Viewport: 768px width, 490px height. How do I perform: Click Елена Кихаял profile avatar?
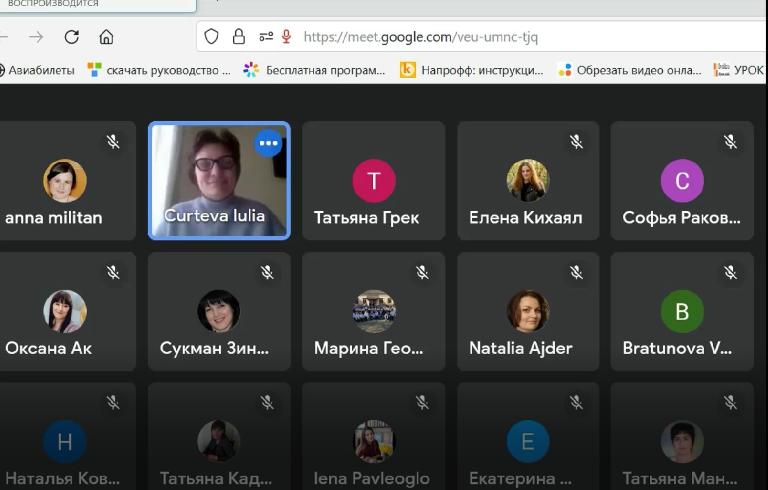click(x=528, y=181)
